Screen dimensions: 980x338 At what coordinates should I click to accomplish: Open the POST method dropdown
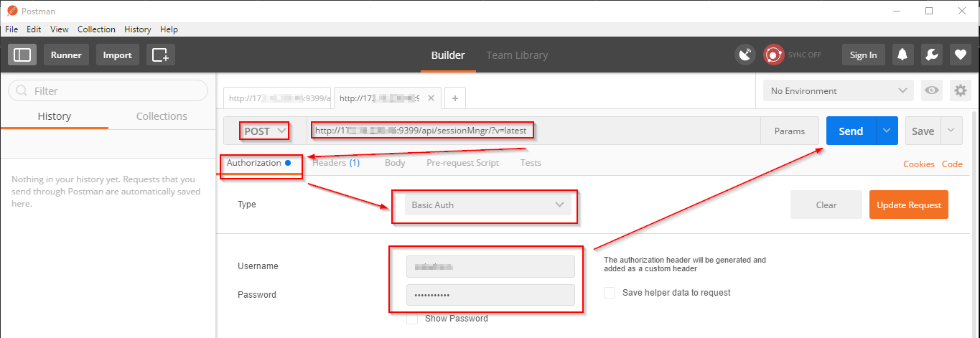tap(265, 131)
